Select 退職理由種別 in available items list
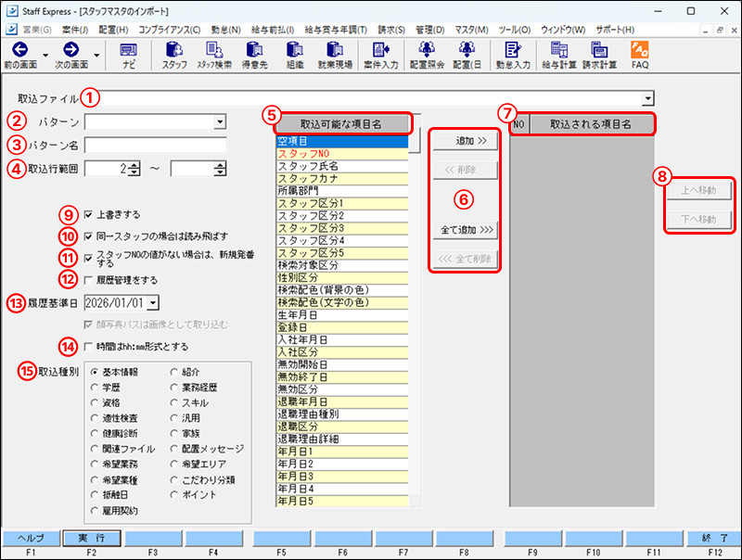Image resolution: width=742 pixels, height=560 pixels. (342, 414)
